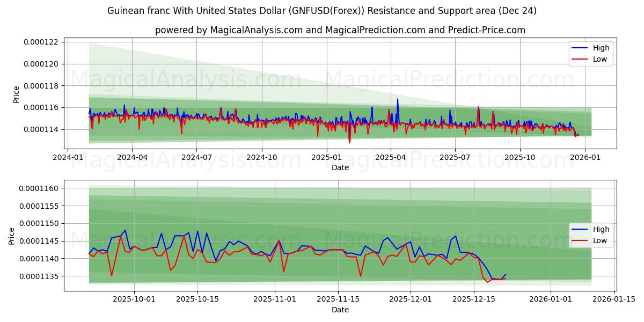644x322 pixels.
Task: Select the chart title mentioning GNFUSD(Forex)
Action: [322, 10]
